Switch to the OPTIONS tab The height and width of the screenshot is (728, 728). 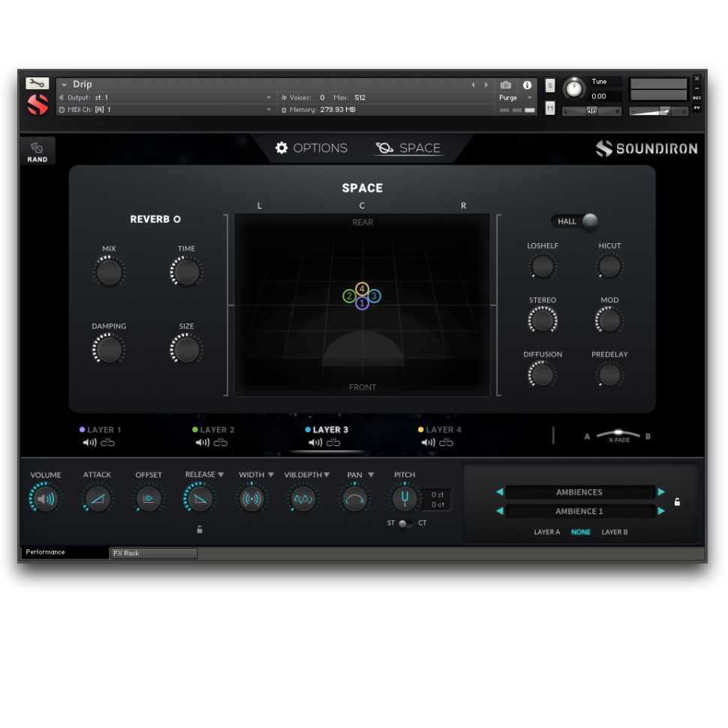311,148
